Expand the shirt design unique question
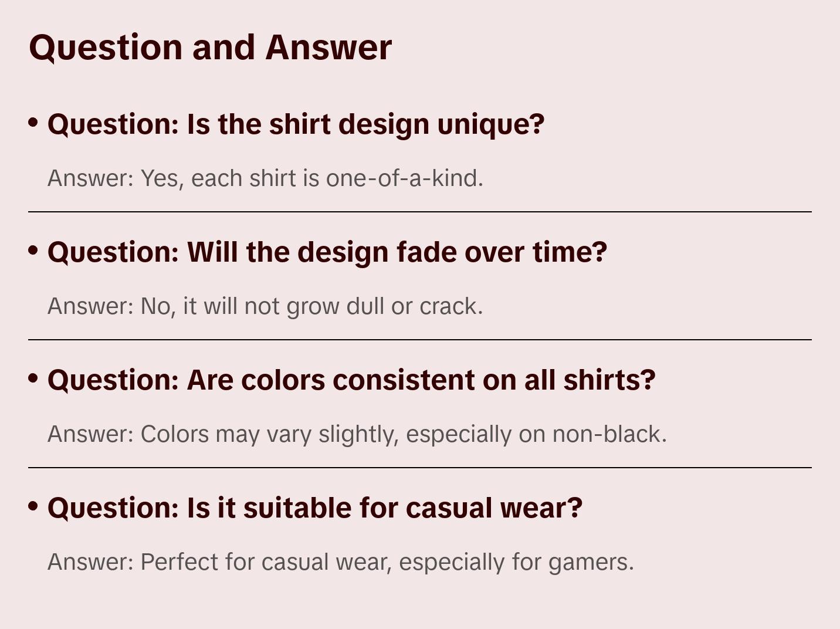 [x=296, y=124]
